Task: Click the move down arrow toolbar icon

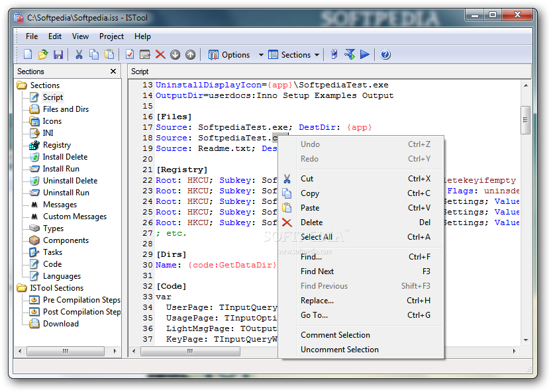Action: pos(175,54)
